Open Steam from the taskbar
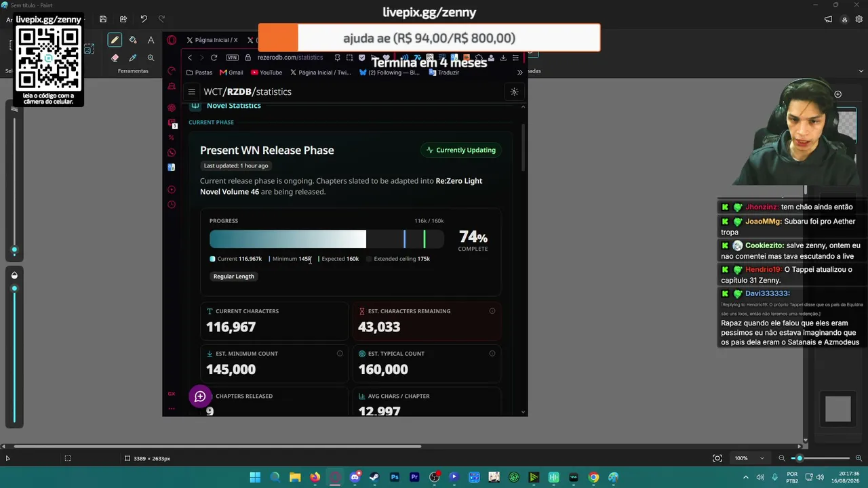 [x=374, y=477]
